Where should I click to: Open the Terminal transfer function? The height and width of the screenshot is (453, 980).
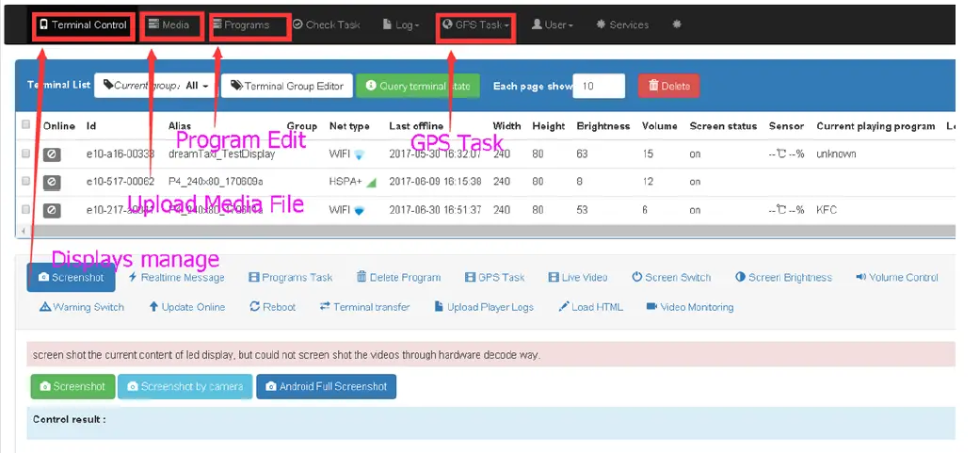365,307
